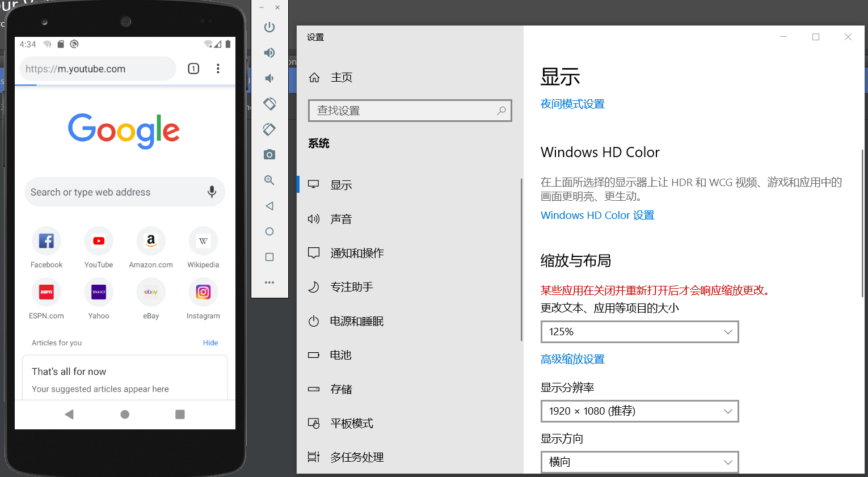The image size is (868, 477).
Task: Tap That's all for now card
Action: (125, 378)
